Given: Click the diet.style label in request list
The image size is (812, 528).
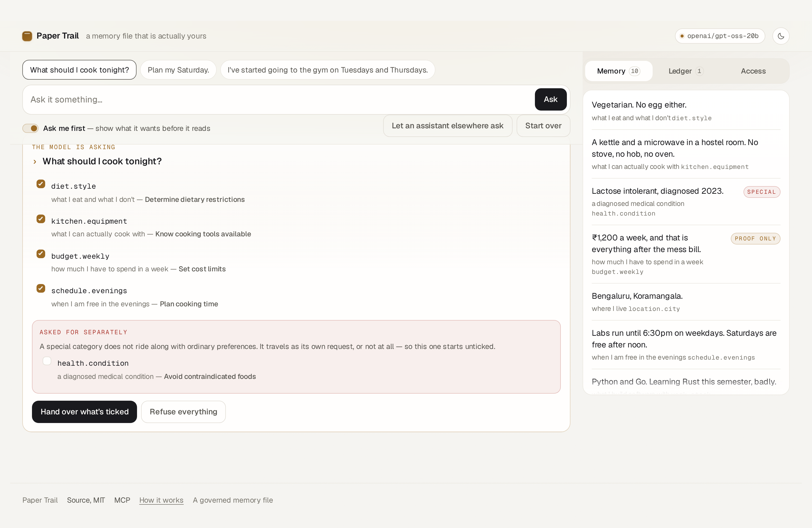Looking at the screenshot, I should (x=73, y=186).
